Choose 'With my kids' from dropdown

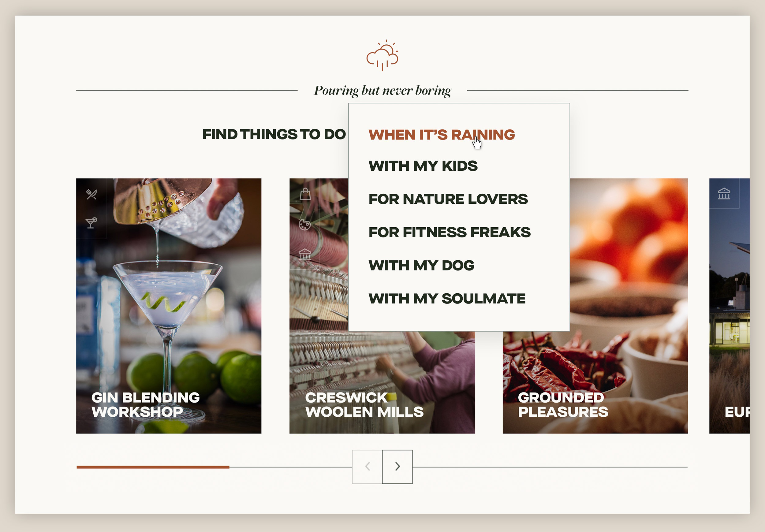tap(423, 166)
